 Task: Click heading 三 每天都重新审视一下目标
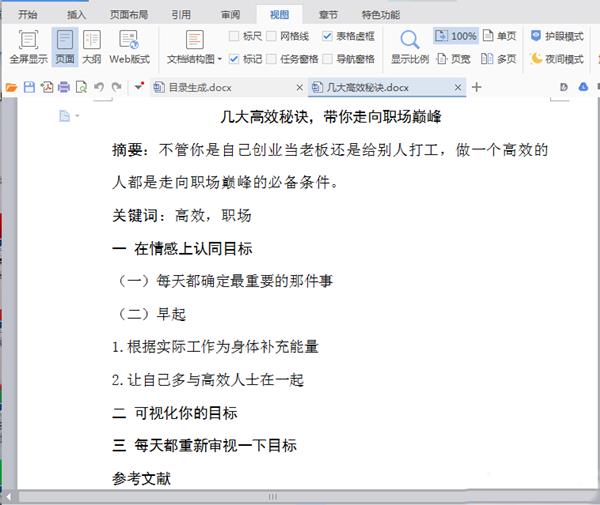click(x=204, y=445)
